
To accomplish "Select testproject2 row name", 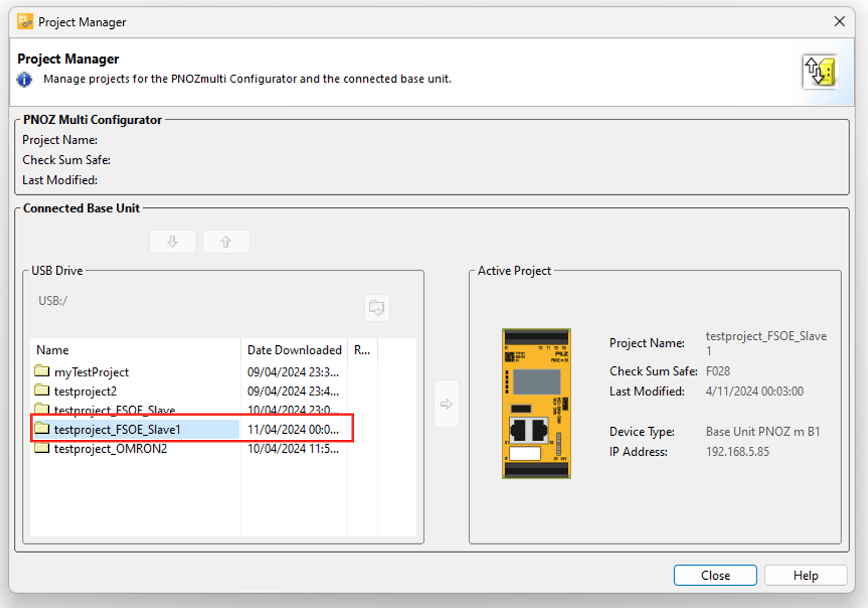I will click(x=85, y=391).
